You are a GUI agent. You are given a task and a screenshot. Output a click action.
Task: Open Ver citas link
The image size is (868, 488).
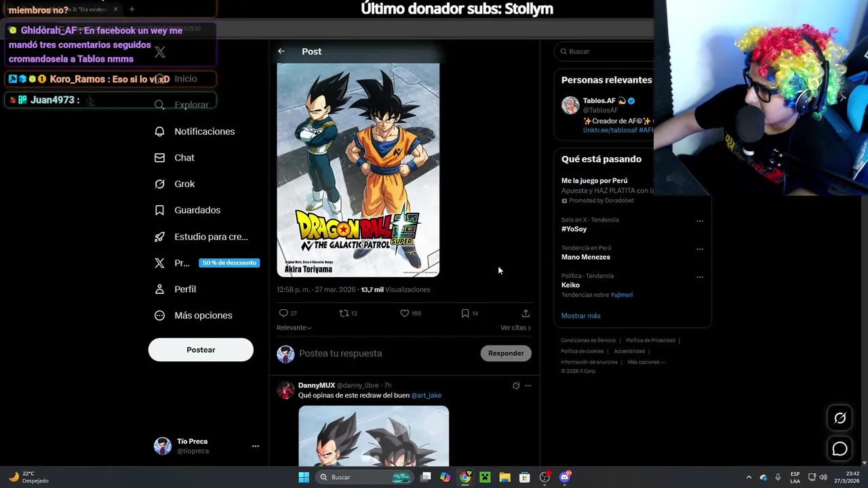(515, 328)
